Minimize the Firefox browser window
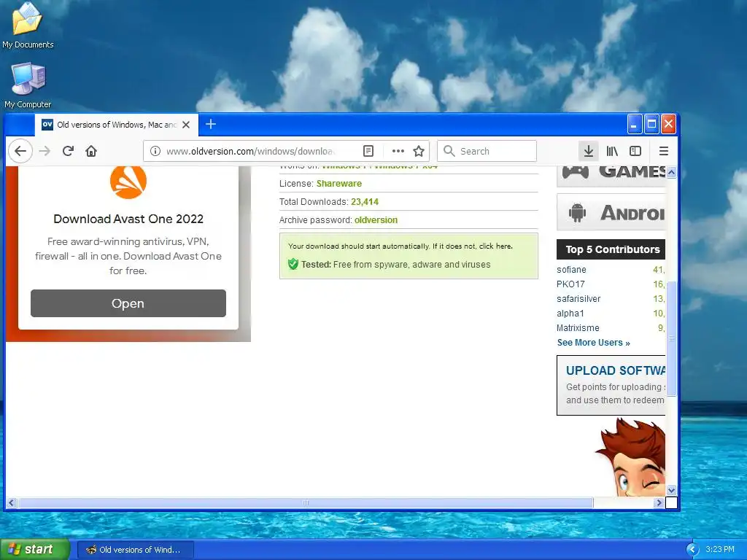The height and width of the screenshot is (560, 747). (634, 124)
